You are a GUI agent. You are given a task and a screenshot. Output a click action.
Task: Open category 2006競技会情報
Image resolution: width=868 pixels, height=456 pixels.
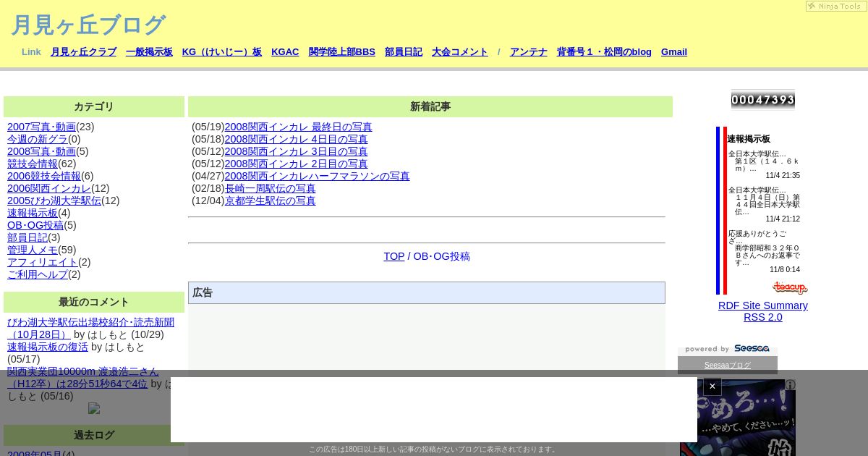[44, 176]
